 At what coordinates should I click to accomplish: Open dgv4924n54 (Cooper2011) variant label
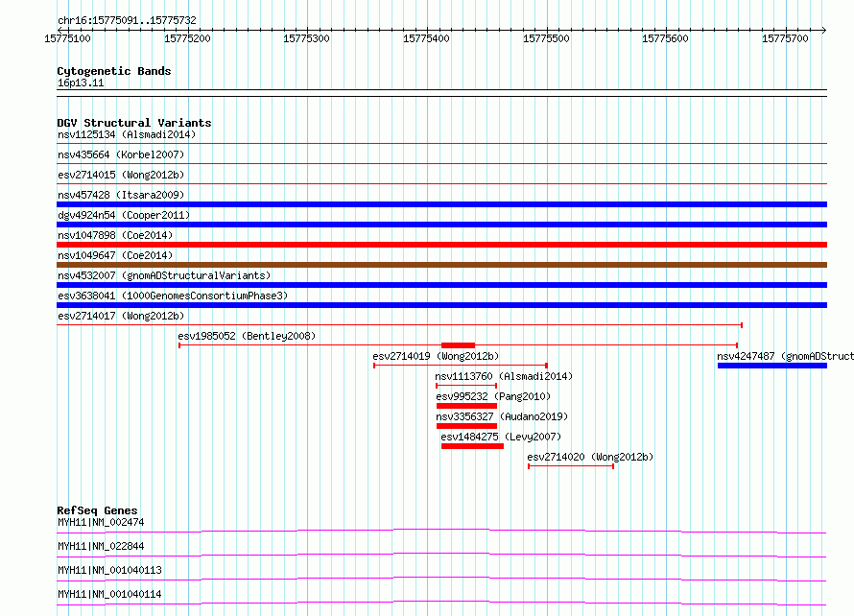coord(124,215)
